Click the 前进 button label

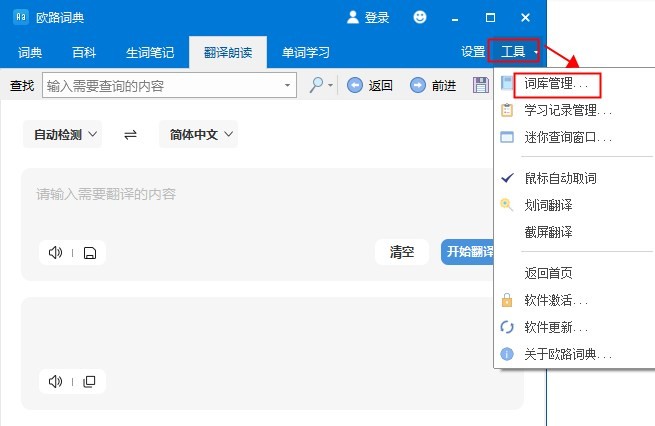pyautogui.click(x=444, y=86)
